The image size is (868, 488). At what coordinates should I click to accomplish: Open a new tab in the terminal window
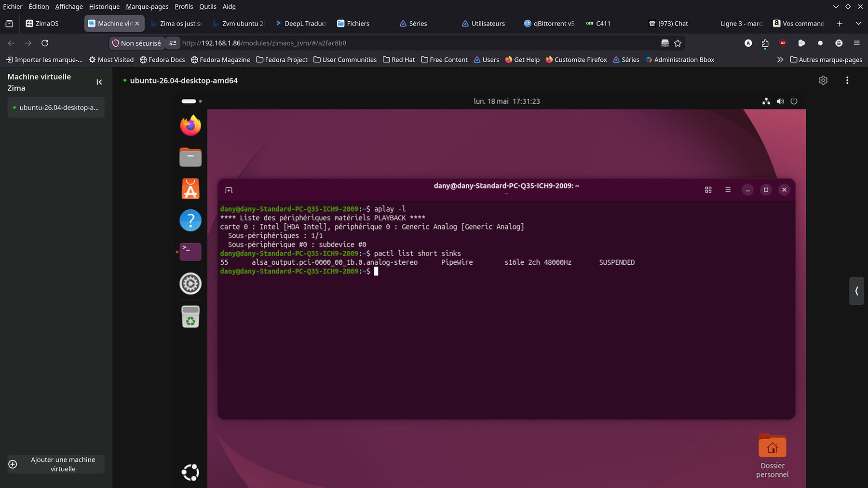point(229,190)
